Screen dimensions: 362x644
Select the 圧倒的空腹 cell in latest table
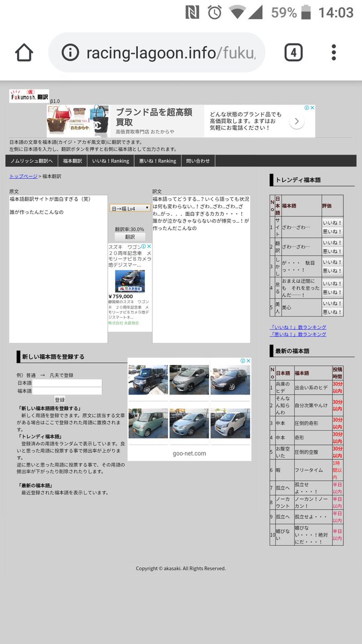(313, 452)
